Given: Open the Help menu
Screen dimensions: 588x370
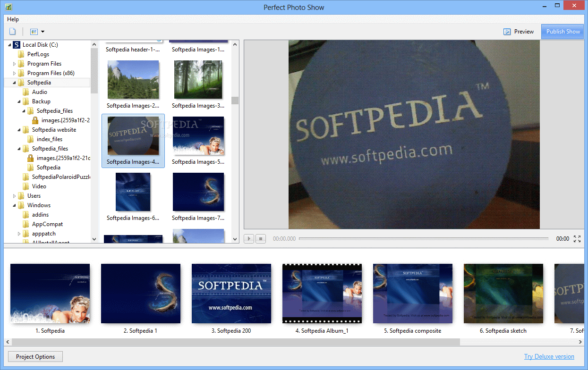Looking at the screenshot, I should pos(13,19).
